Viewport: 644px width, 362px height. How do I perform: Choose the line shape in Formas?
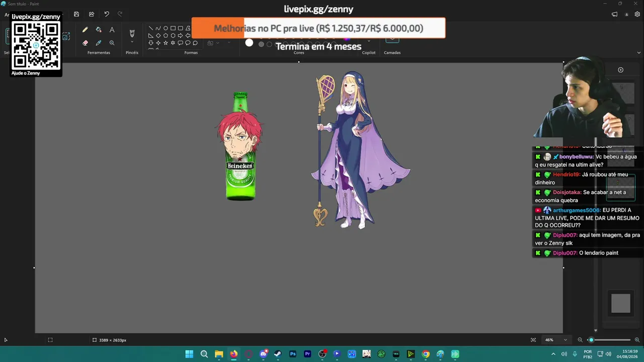click(151, 28)
